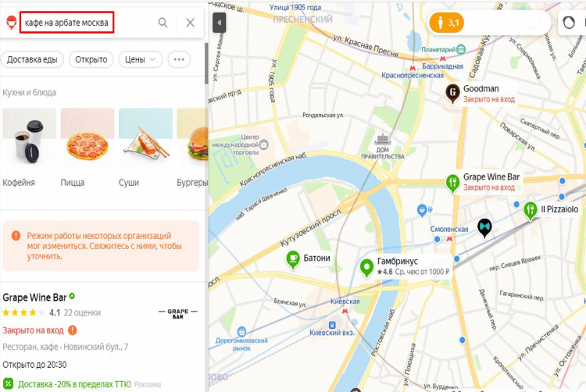Open the Grape Wine Bar listing
The height and width of the screenshot is (392, 586).
(x=34, y=298)
